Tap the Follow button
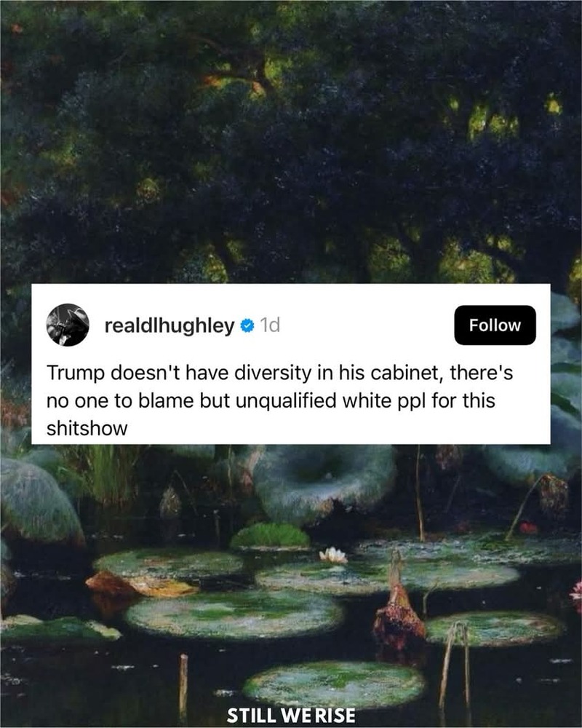 coord(495,325)
